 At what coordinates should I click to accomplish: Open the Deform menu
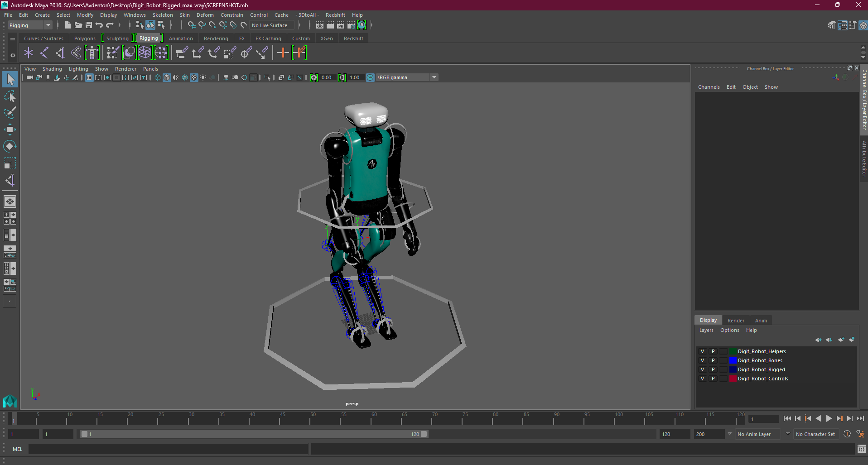tap(205, 15)
